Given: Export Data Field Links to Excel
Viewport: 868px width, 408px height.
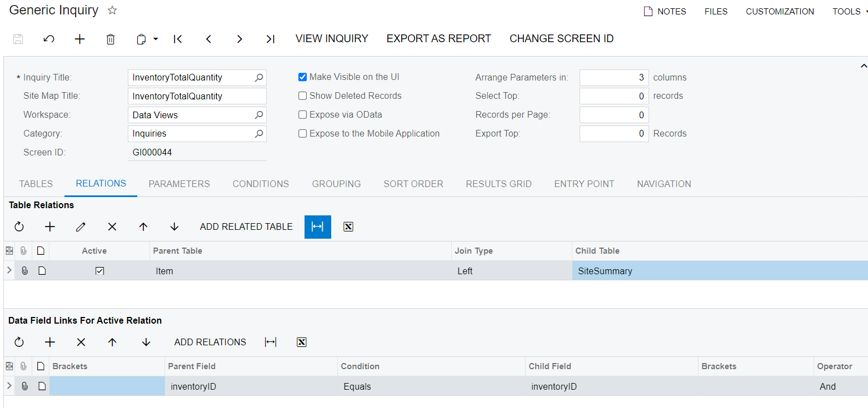Looking at the screenshot, I should tap(302, 342).
